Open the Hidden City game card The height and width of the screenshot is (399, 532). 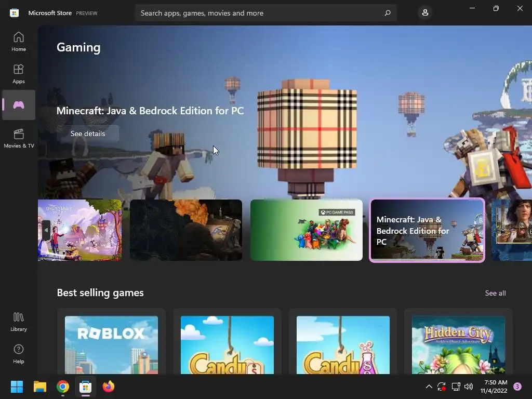[x=458, y=342]
